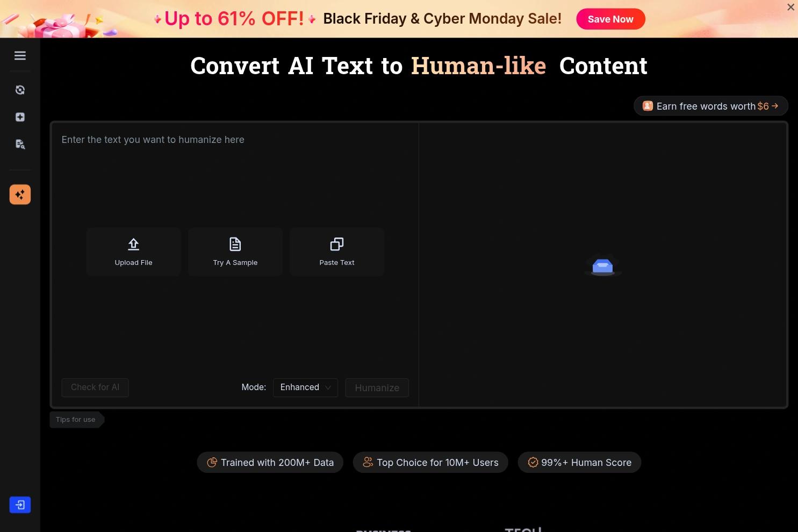The width and height of the screenshot is (798, 532).
Task: Open the Earn free words worth $6 link
Action: point(710,106)
